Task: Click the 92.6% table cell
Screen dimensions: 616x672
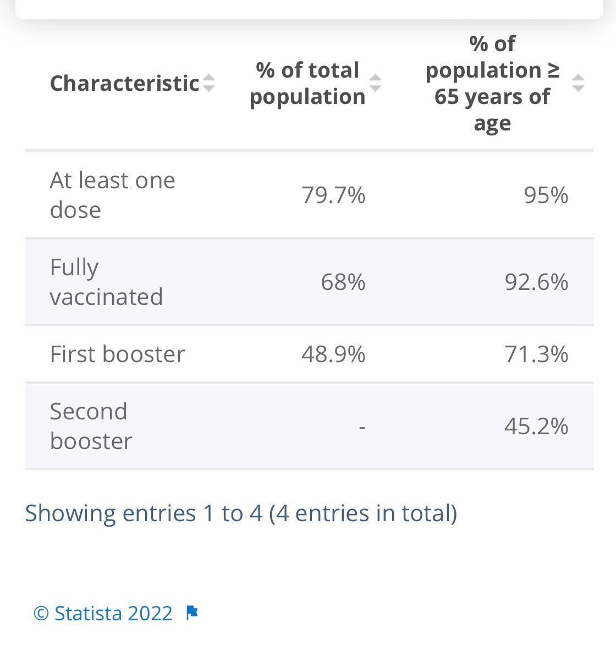Action: (536, 282)
